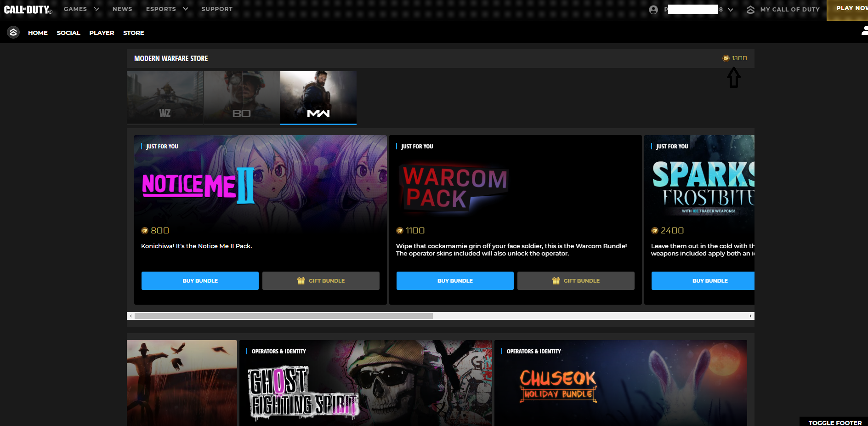Click the COD Points coin icon in header
This screenshot has height=426, width=868.
(x=726, y=58)
